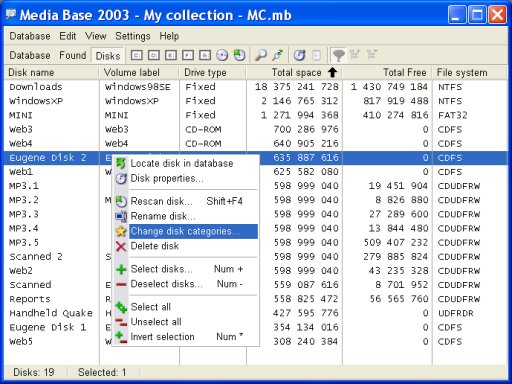Choose Unselect all menu entry
This screenshot has width=512, height=384.
coord(185,322)
